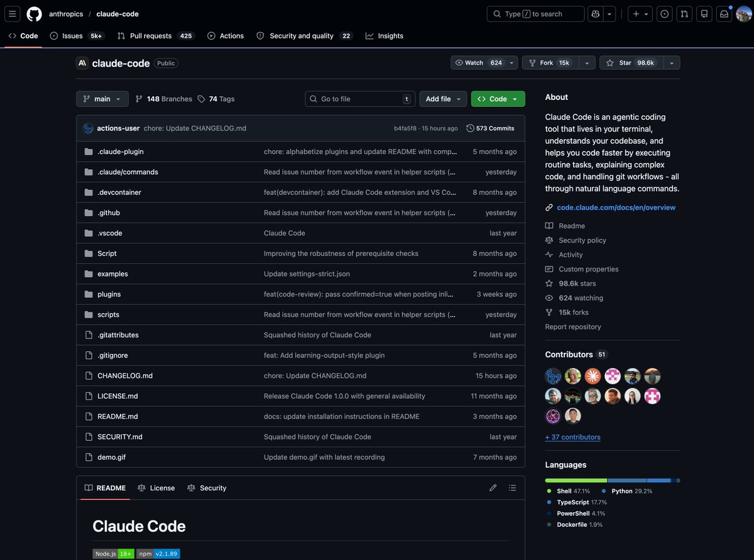Image resolution: width=754 pixels, height=560 pixels.
Task: Open Custom properties in sidebar
Action: pyautogui.click(x=589, y=269)
